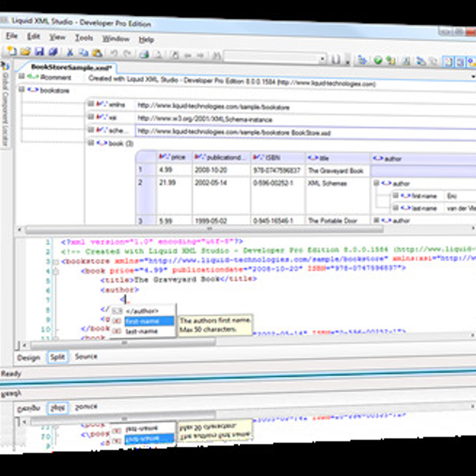The height and width of the screenshot is (476, 476).
Task: Open the Global Component Locator side panel
Action: [x=5, y=105]
